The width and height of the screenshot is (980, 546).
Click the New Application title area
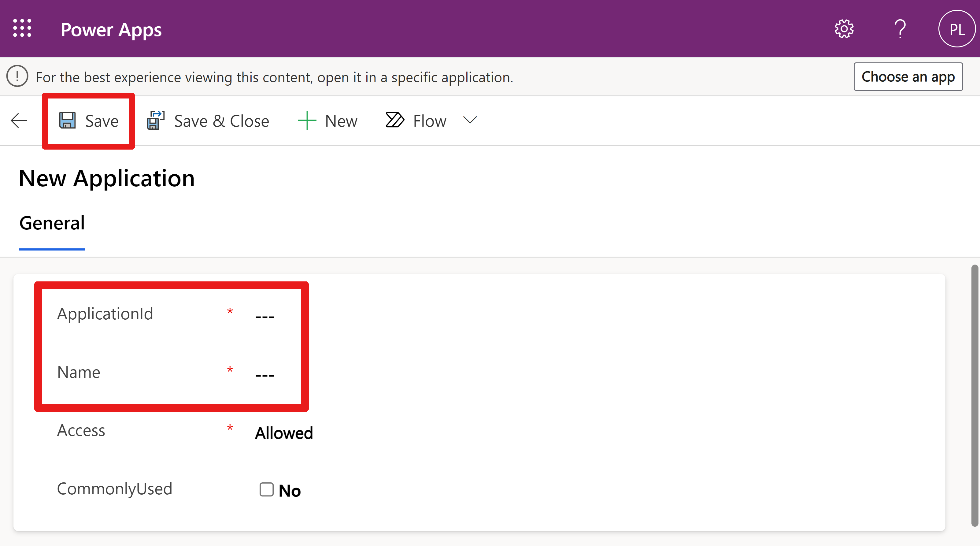pyautogui.click(x=107, y=178)
